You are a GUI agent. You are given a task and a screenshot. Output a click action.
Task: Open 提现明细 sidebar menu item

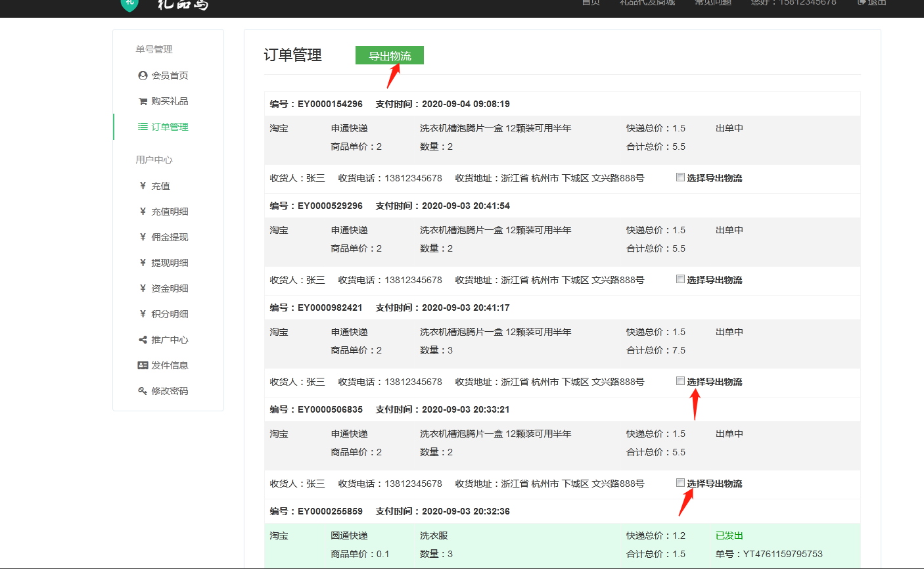170,263
